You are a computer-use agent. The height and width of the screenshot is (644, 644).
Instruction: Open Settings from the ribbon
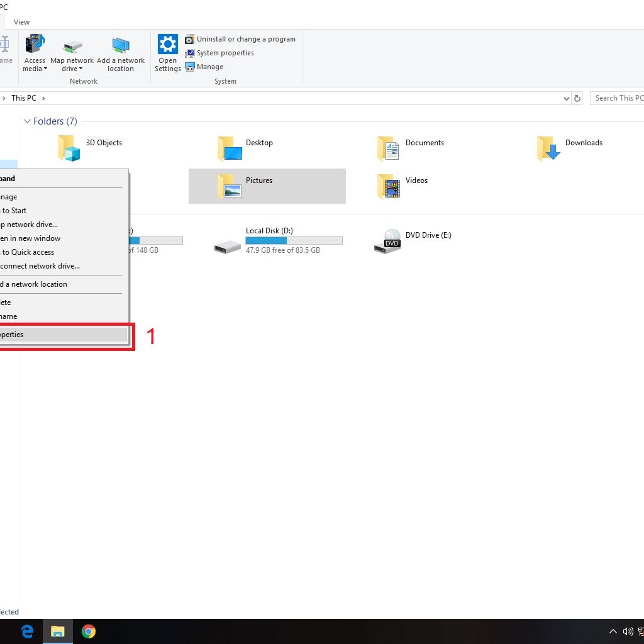click(167, 53)
